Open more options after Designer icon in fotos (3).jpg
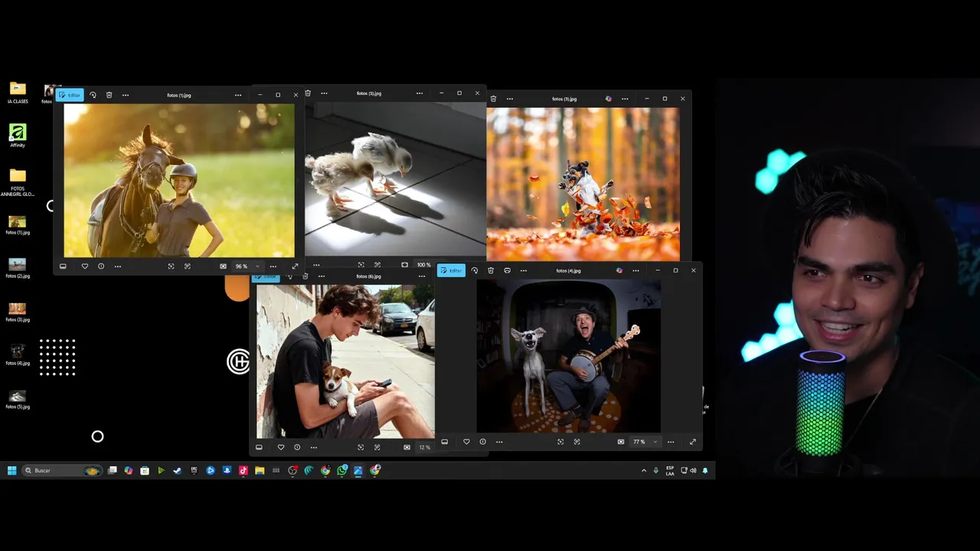 (x=625, y=99)
